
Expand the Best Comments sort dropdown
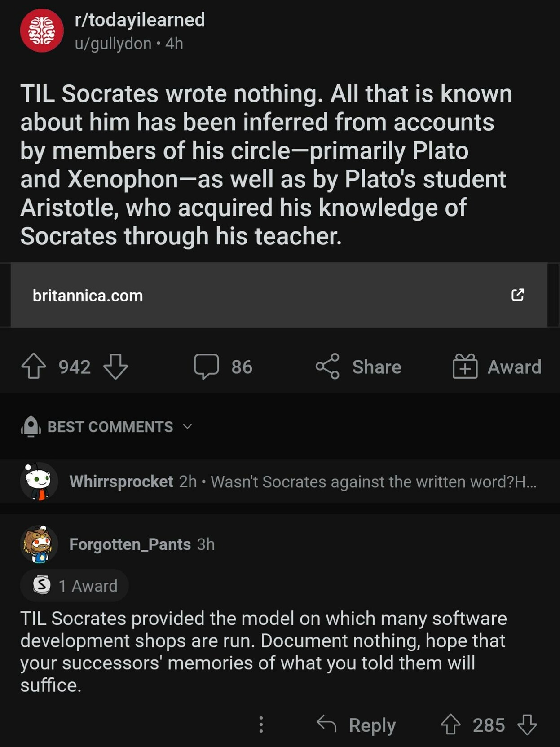coord(188,426)
